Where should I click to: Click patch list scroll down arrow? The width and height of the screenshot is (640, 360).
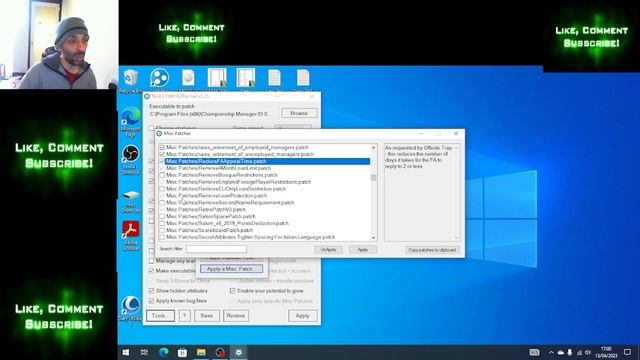coord(373,238)
